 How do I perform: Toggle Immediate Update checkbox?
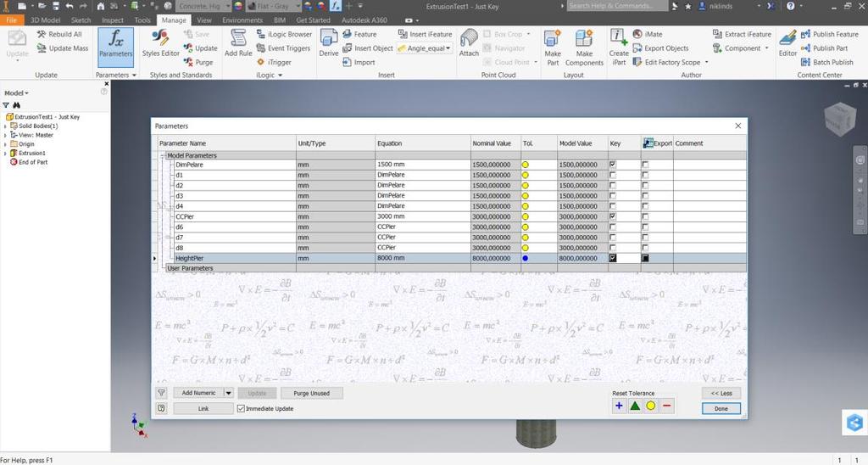241,408
